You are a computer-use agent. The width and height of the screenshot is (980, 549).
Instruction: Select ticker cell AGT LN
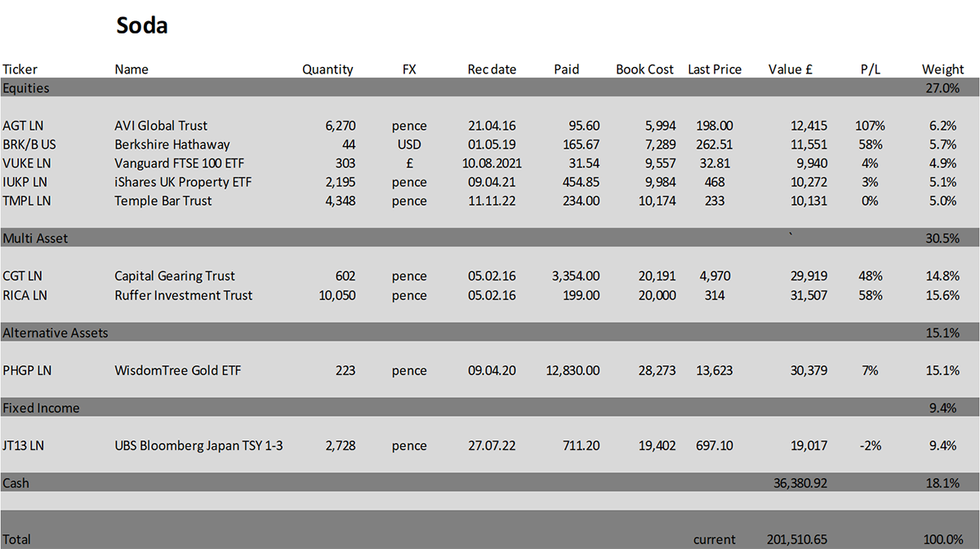[24, 126]
